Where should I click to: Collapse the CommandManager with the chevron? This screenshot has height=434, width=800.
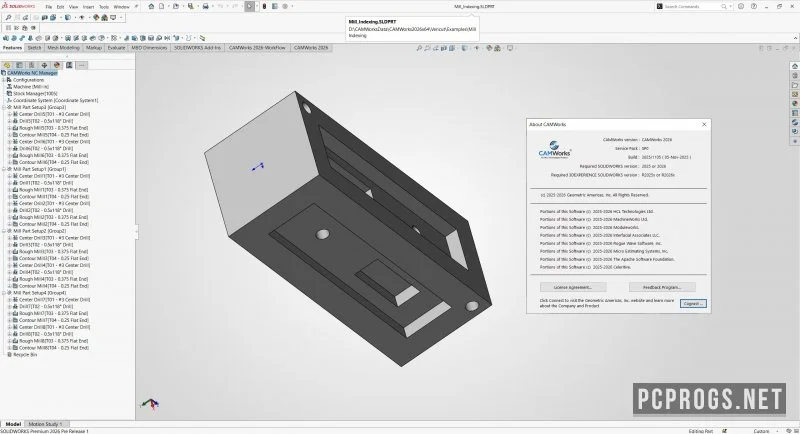(795, 38)
